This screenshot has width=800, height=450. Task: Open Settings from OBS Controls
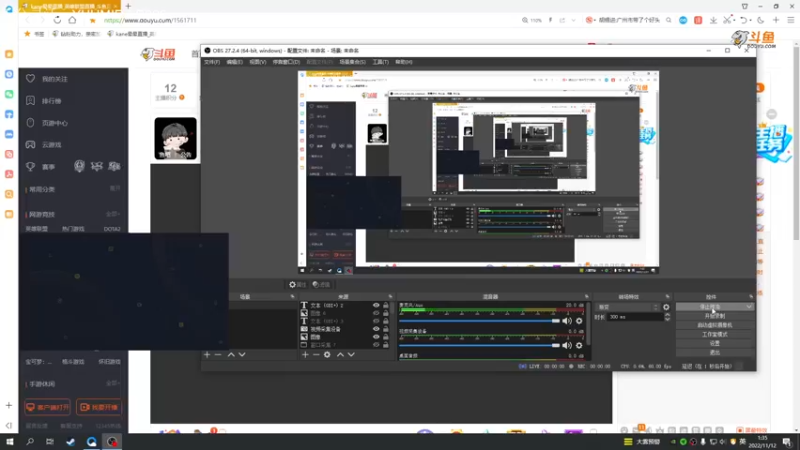pyautogui.click(x=715, y=343)
